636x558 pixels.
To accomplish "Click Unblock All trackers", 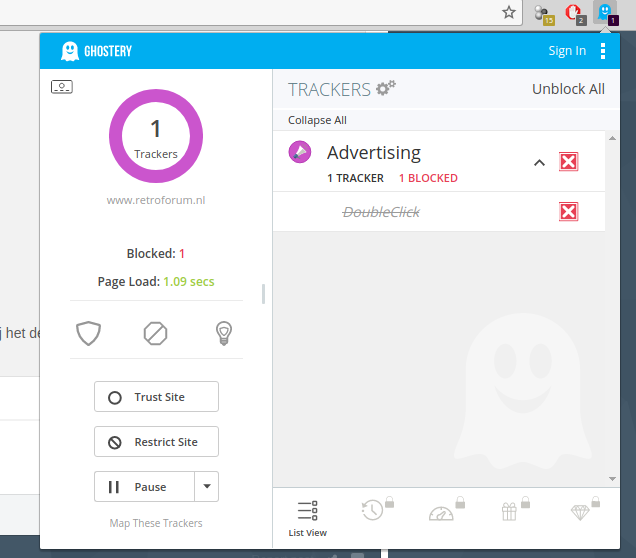I will click(568, 89).
